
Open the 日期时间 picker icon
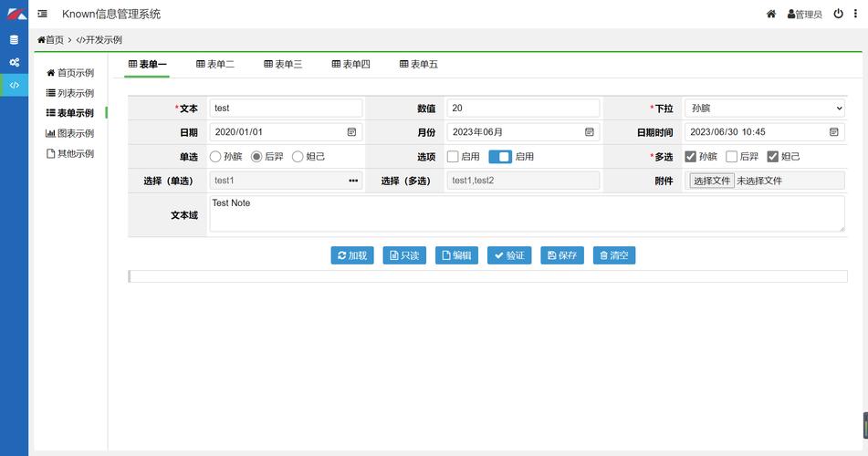833,131
